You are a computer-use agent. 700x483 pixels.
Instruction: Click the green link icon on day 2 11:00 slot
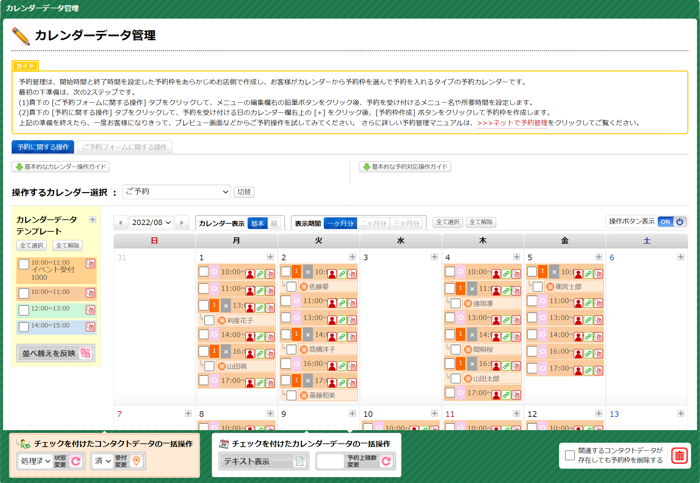[342, 303]
